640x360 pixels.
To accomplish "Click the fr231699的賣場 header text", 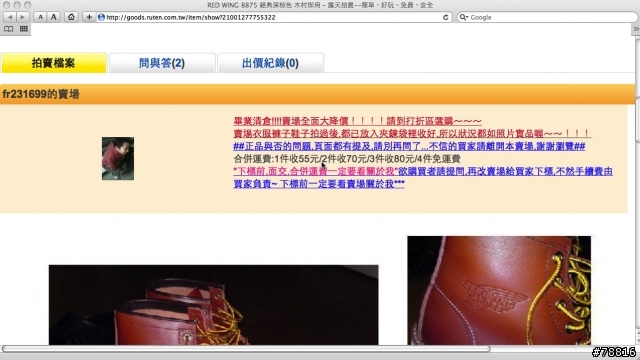I will click(41, 94).
